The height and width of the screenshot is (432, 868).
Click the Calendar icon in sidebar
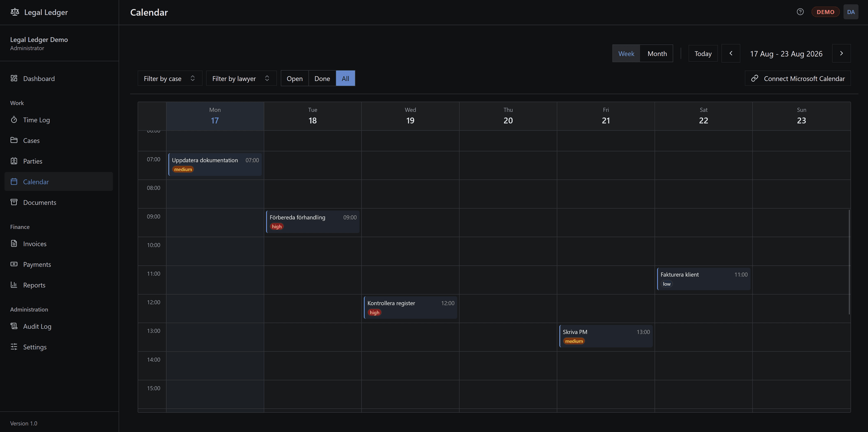click(x=14, y=181)
